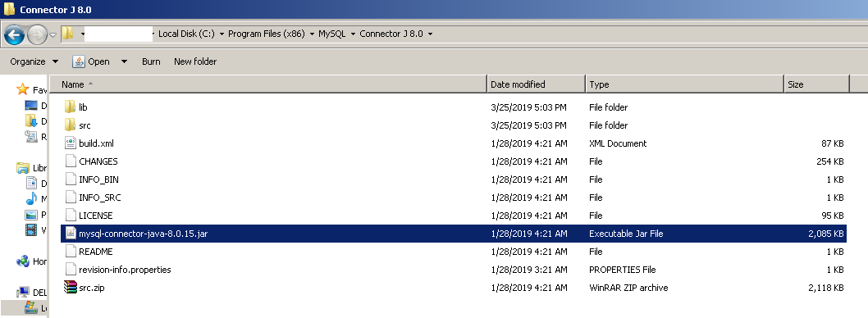Select the revision-info.properties file icon
The image size is (868, 318).
click(x=70, y=270)
